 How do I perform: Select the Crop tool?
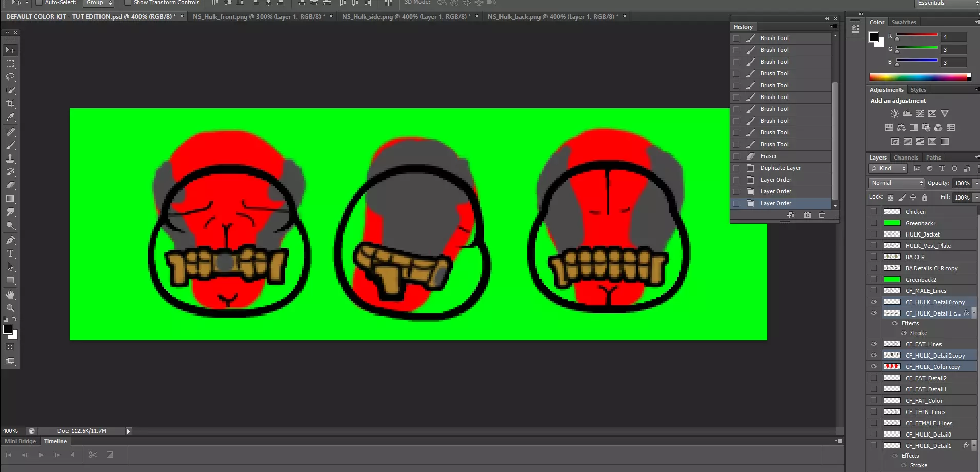click(10, 104)
